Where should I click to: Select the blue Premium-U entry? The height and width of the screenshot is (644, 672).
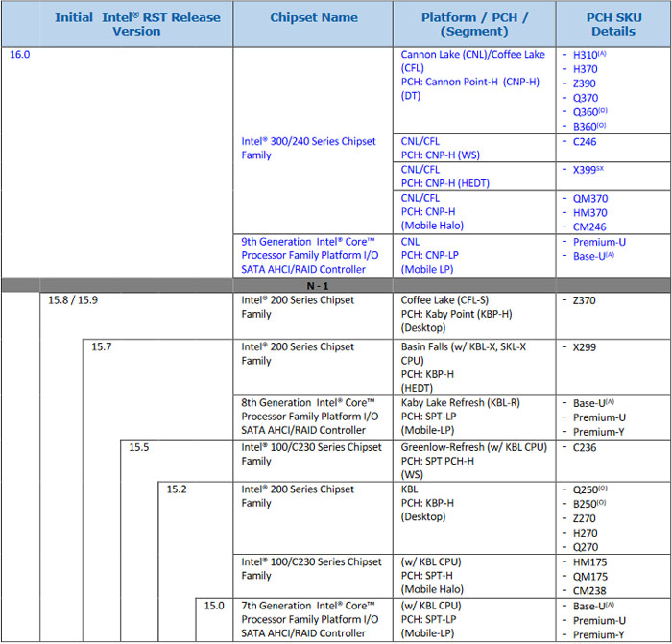[x=599, y=242]
